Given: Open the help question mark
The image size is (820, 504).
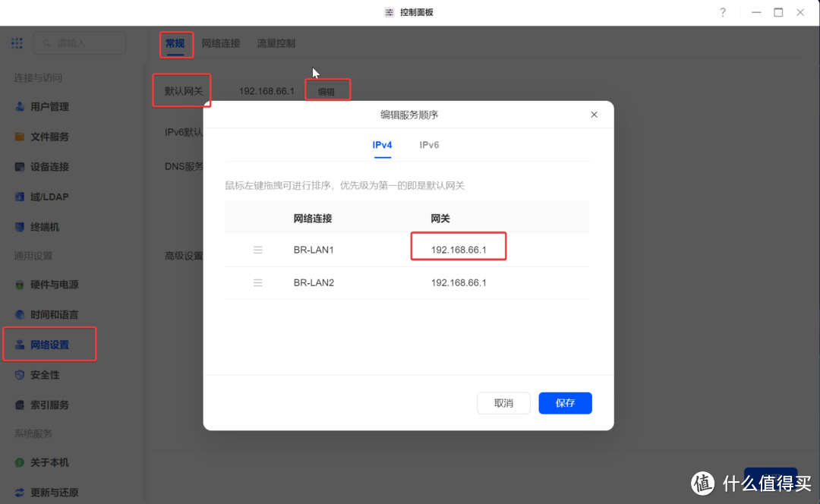Looking at the screenshot, I should click(x=722, y=12).
